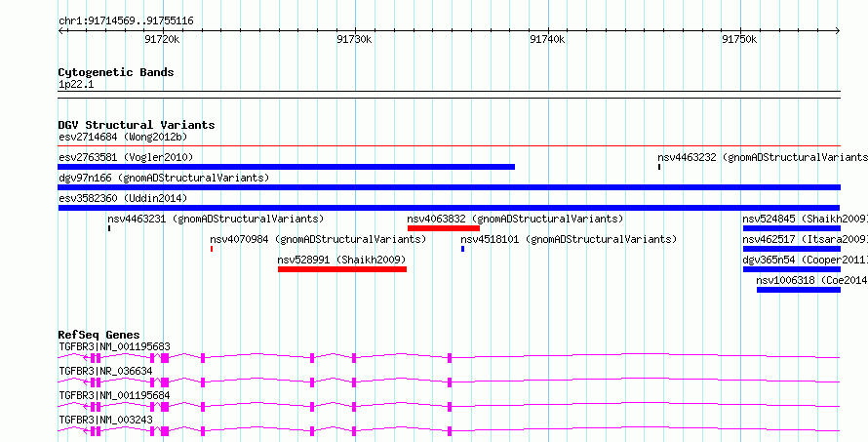Open TGFBR3|NM_001195684 transcript label

[114, 395]
